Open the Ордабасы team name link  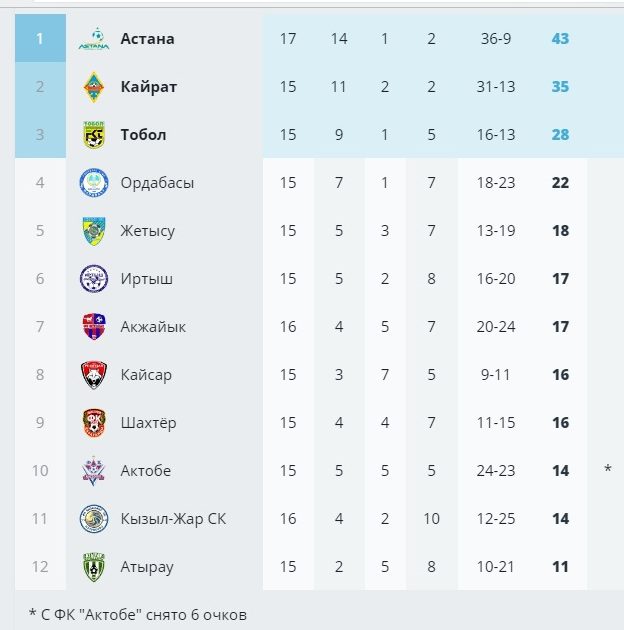(x=157, y=183)
